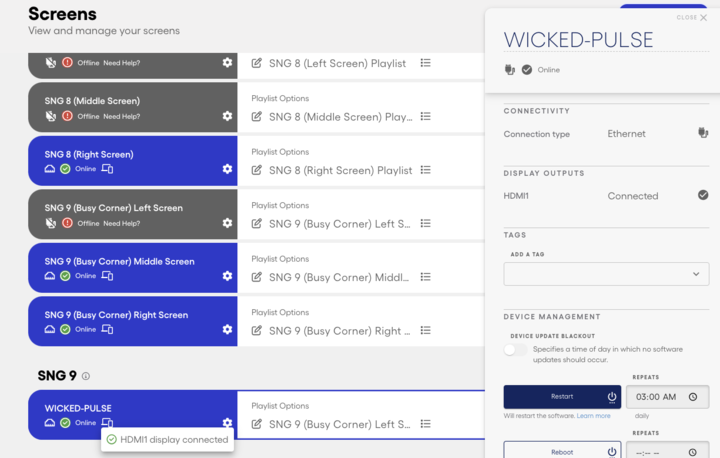720x458 pixels.
Task: Click Reboot button in Device Management
Action: coord(562,450)
